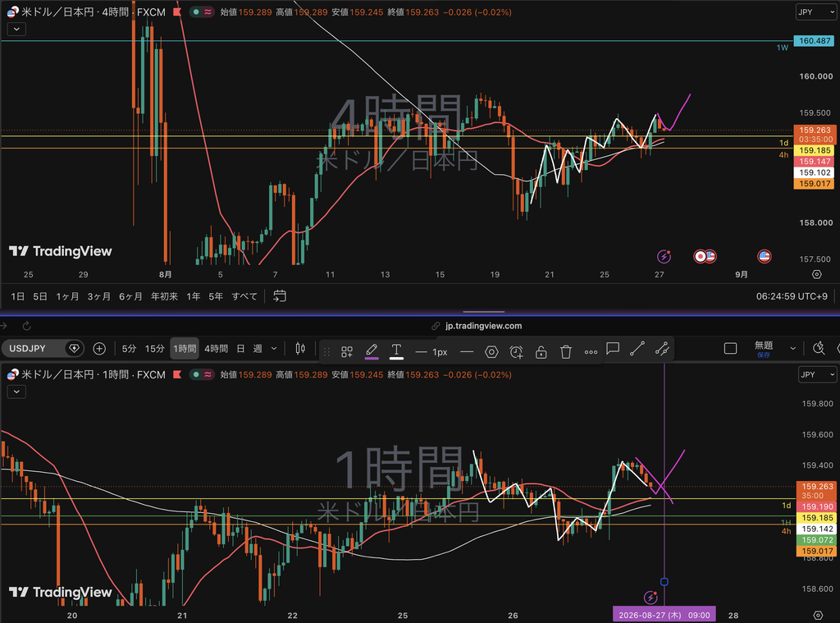This screenshot has width=840, height=623.
Task: Open time axis settings in 4時間 chart
Action: 816,274
